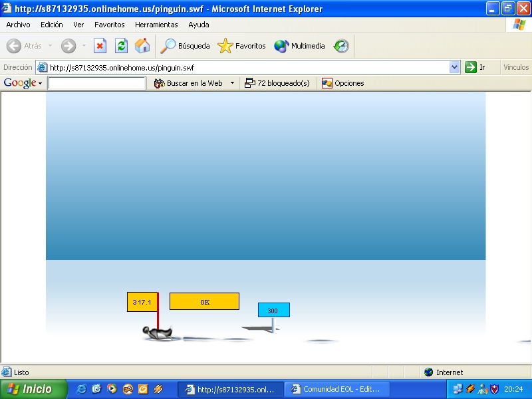Screen dimensions: 532x399
Task: Click the penguin lying on the snow
Action: click(158, 333)
